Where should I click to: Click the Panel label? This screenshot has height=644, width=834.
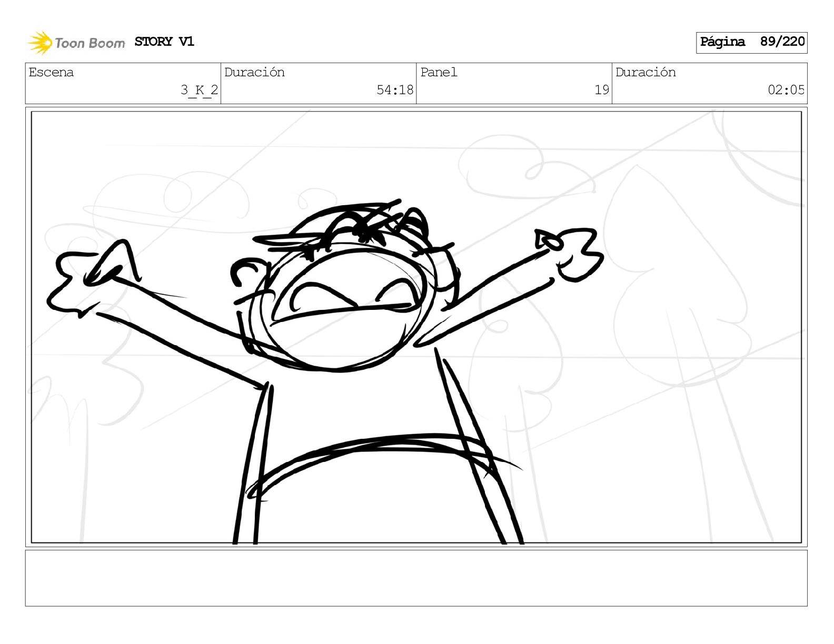(439, 72)
